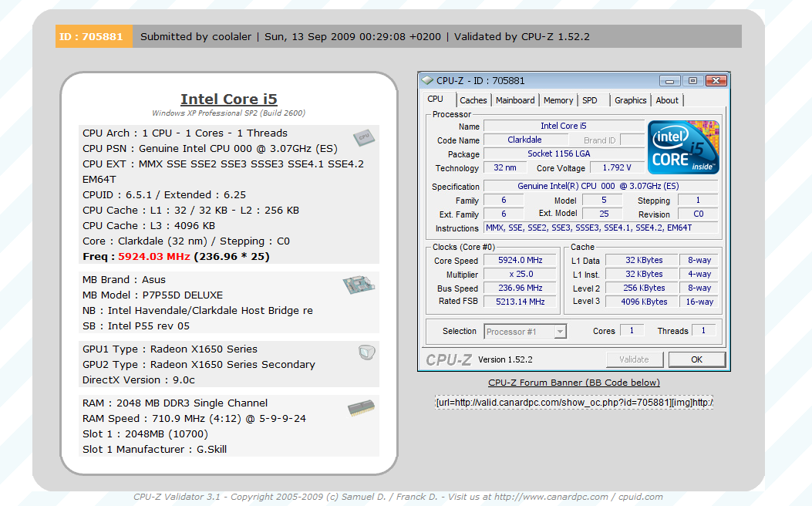The height and width of the screenshot is (506, 812).
Task: Click the Instructions field MMX, SSE list
Action: coord(601,228)
